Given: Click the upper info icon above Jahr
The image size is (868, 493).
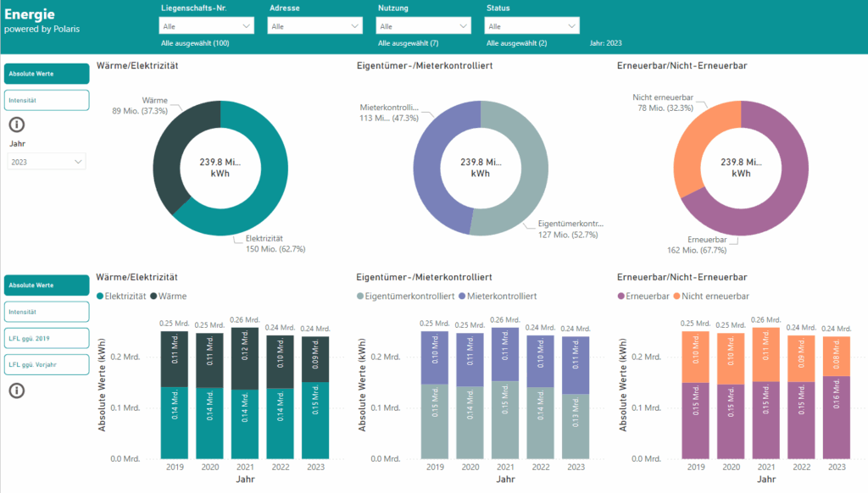Looking at the screenshot, I should [x=15, y=125].
